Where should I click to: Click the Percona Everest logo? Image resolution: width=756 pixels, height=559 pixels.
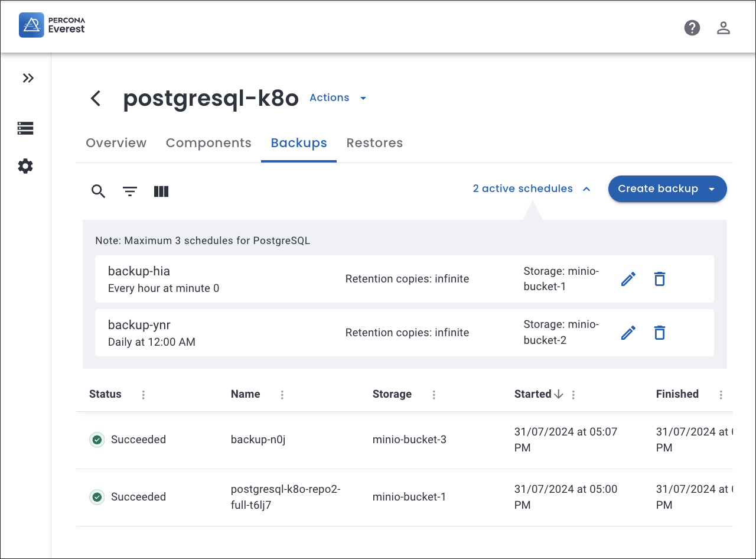point(52,25)
